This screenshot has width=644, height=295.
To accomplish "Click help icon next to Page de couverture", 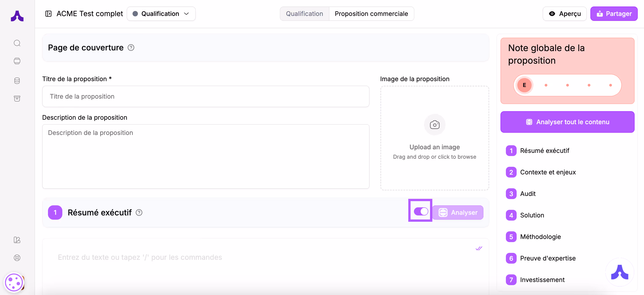I will click(x=131, y=48).
